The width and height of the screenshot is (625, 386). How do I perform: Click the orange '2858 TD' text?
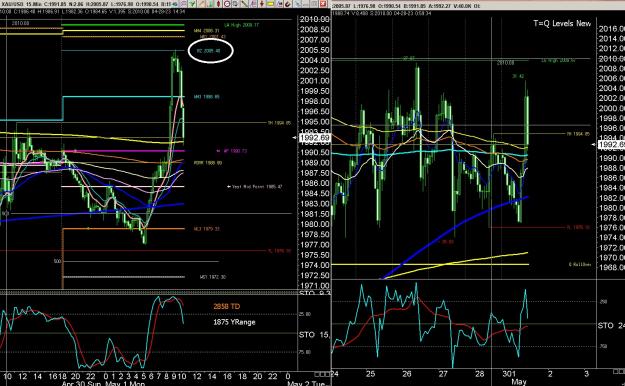(x=226, y=306)
